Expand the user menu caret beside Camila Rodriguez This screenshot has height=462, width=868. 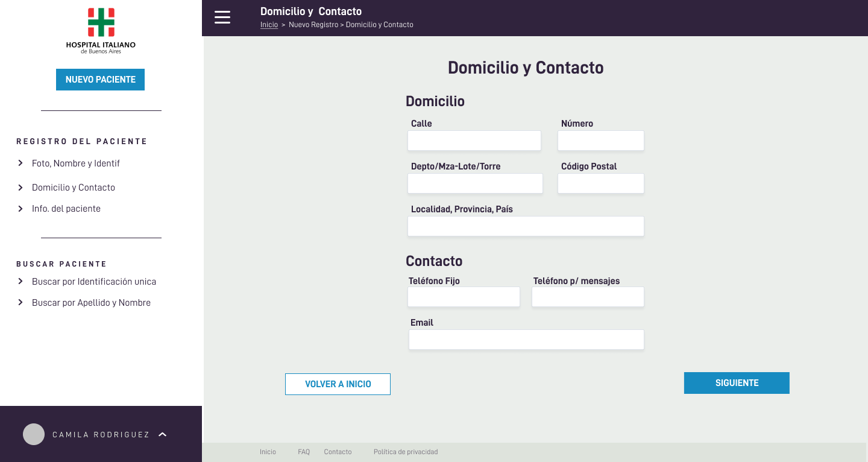click(x=162, y=434)
